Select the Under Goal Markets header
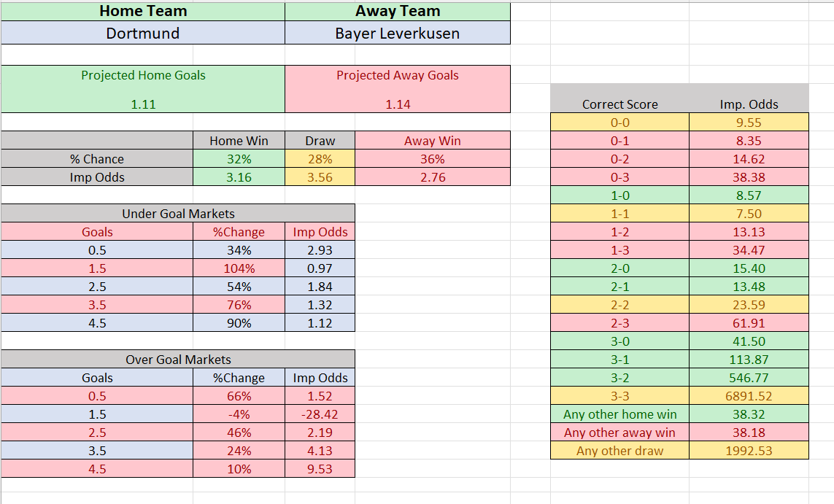834x504 pixels. click(178, 214)
